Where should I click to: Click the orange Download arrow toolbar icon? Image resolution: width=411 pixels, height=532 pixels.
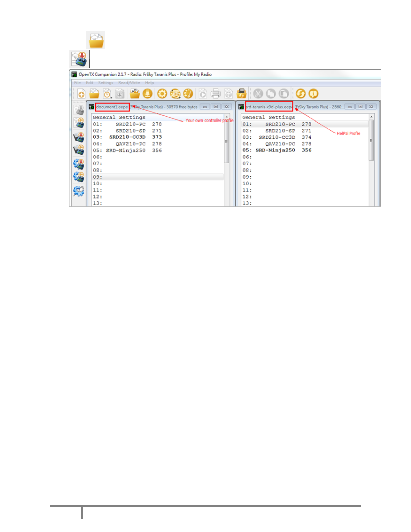click(147, 94)
